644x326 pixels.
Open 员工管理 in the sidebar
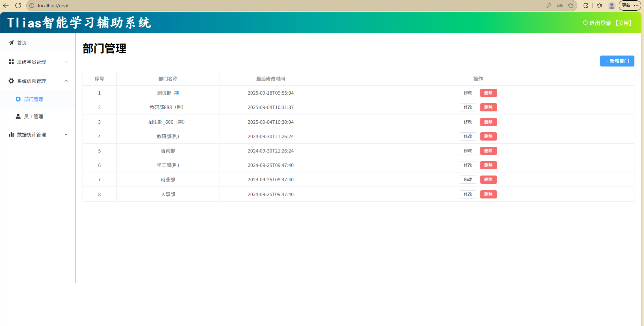click(x=33, y=117)
